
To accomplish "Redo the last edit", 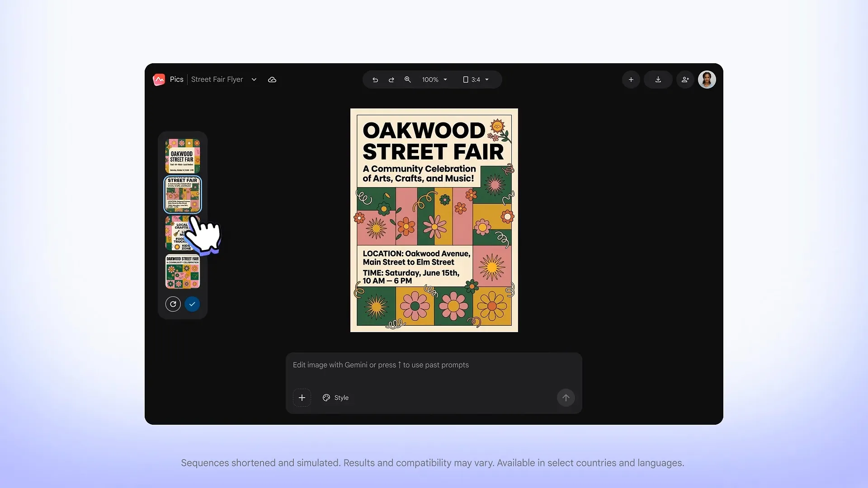I will click(392, 80).
